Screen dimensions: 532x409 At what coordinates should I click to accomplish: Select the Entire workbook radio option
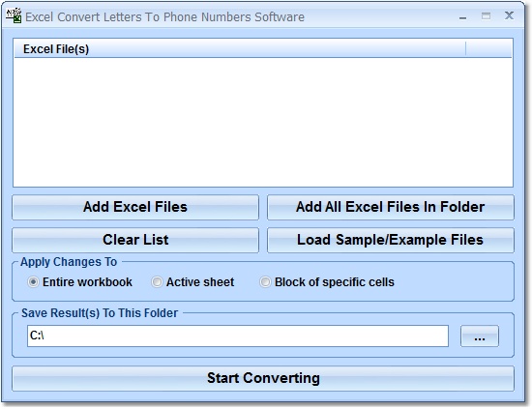coord(79,282)
